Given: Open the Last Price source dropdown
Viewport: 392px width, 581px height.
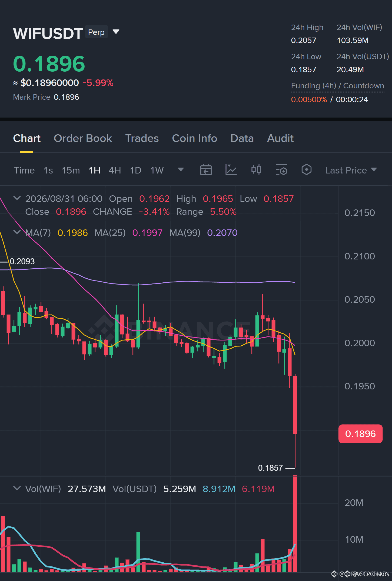Looking at the screenshot, I should pyautogui.click(x=351, y=170).
